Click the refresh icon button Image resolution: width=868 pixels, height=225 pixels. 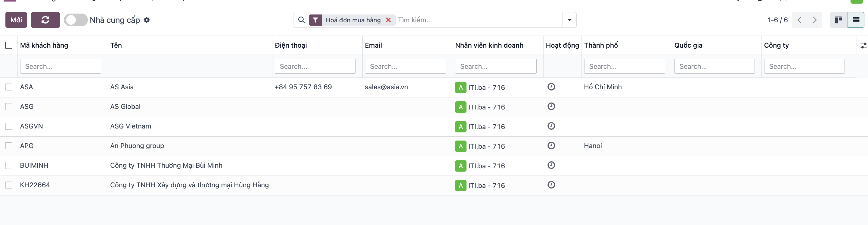[45, 20]
